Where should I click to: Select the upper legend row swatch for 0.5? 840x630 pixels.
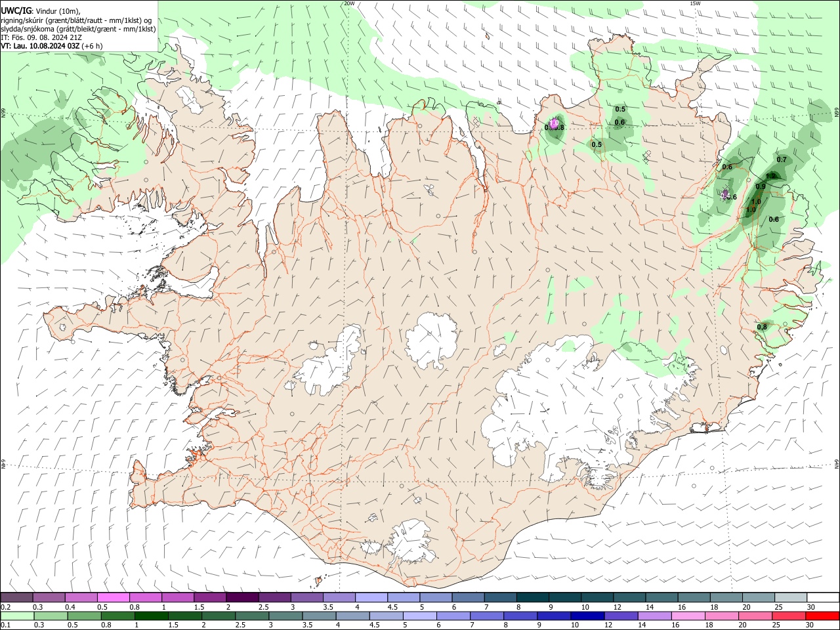[113, 597]
